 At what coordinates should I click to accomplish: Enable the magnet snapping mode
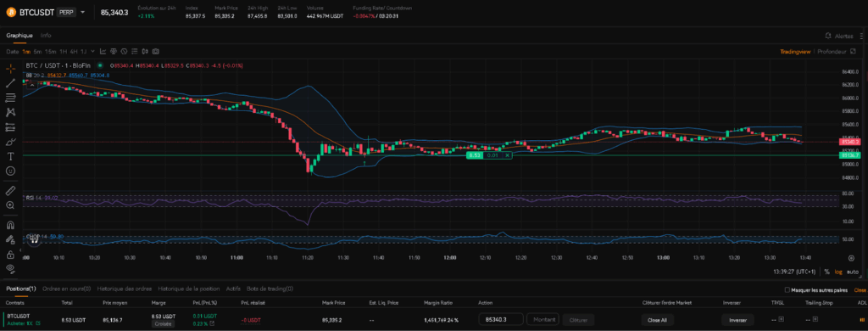tap(10, 226)
